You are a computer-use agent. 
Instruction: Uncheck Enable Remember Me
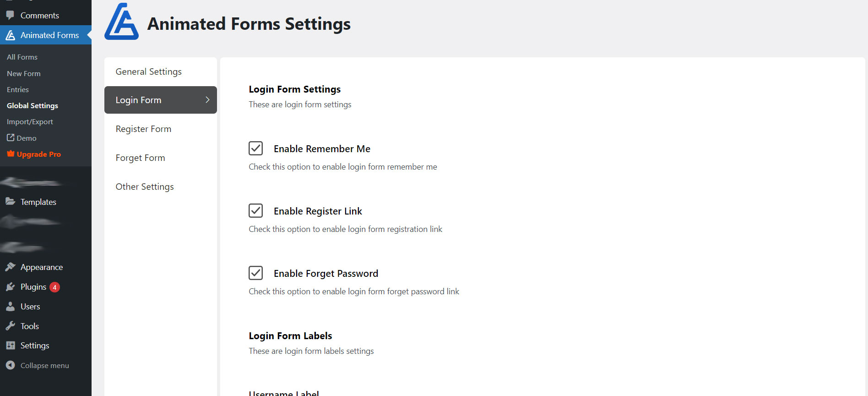(255, 148)
